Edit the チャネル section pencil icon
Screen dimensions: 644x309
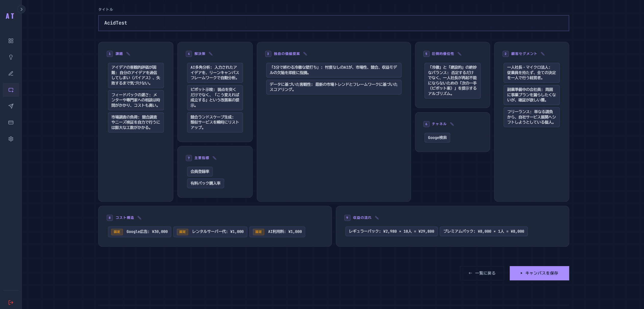click(452, 124)
